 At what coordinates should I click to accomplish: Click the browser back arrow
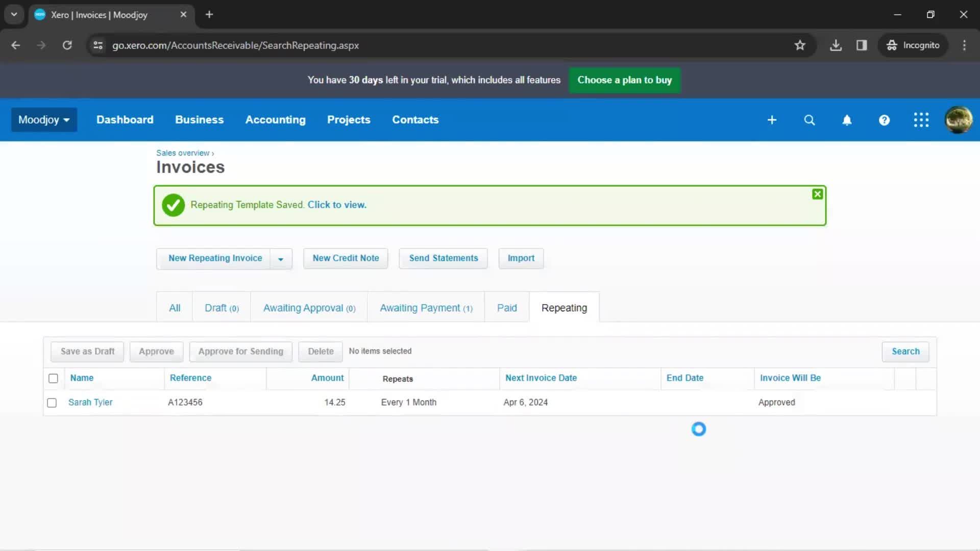tap(16, 45)
